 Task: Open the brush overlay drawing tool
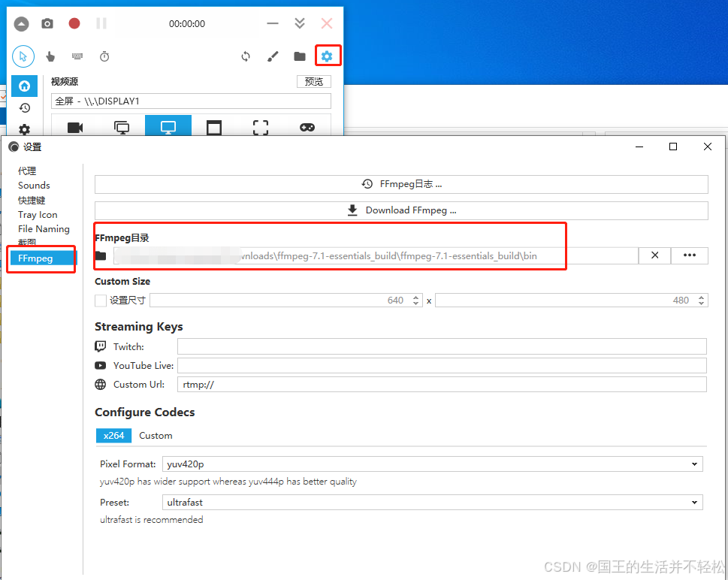(273, 56)
